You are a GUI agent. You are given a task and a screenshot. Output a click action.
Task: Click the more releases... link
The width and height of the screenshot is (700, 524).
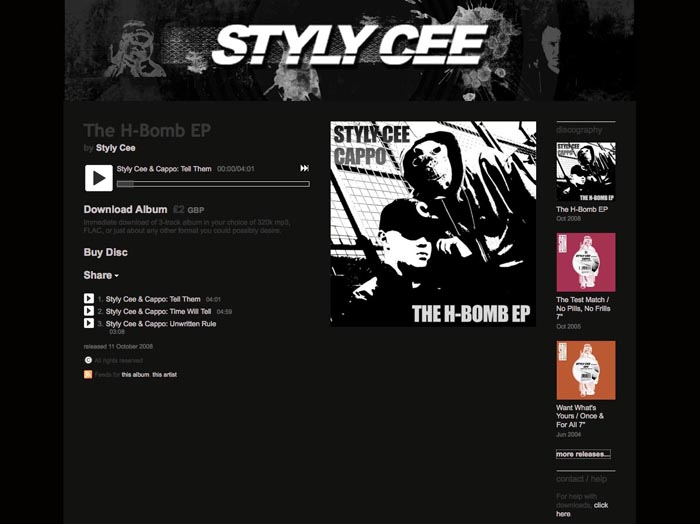[x=583, y=454]
